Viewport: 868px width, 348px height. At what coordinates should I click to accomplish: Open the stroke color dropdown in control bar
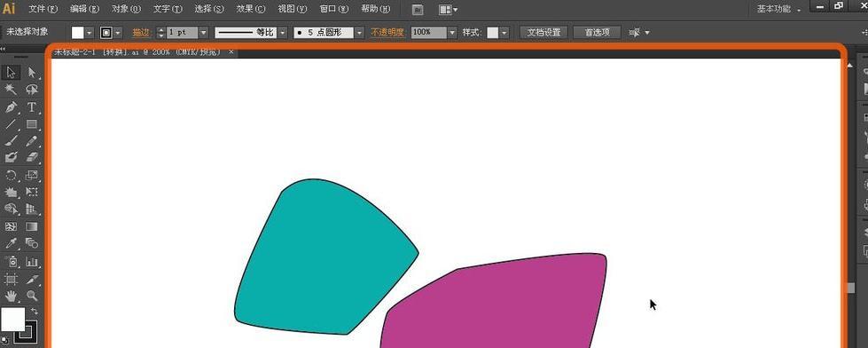click(x=118, y=33)
